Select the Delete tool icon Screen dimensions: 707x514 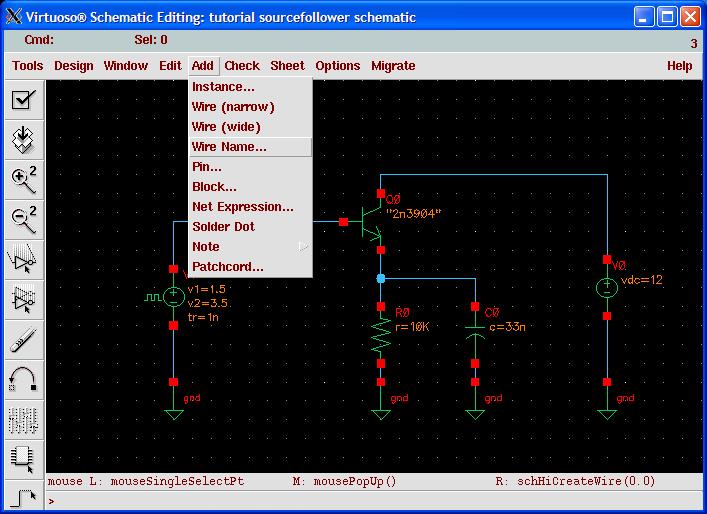point(24,339)
